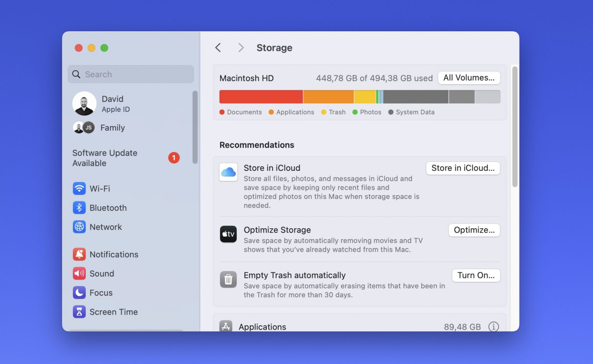Open the All Volumes button
The width and height of the screenshot is (593, 364).
(469, 78)
